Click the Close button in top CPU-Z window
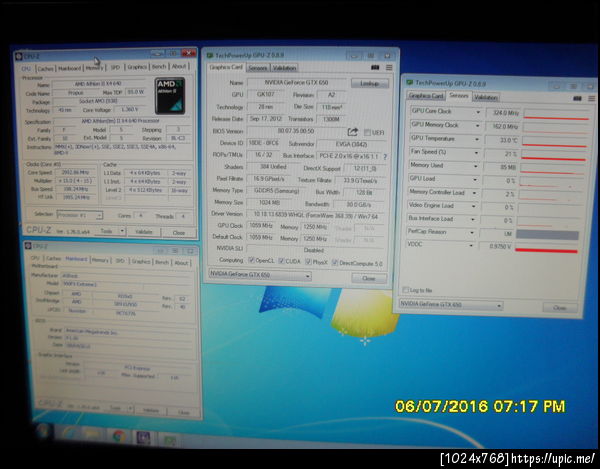Screen dimensions: 600x469 [x=179, y=232]
